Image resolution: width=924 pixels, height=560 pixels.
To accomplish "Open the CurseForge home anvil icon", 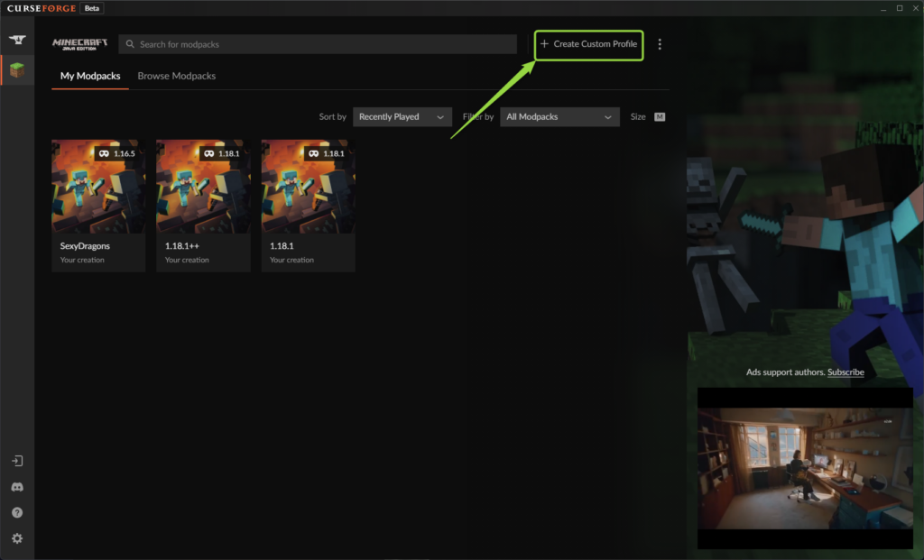I will coord(17,40).
